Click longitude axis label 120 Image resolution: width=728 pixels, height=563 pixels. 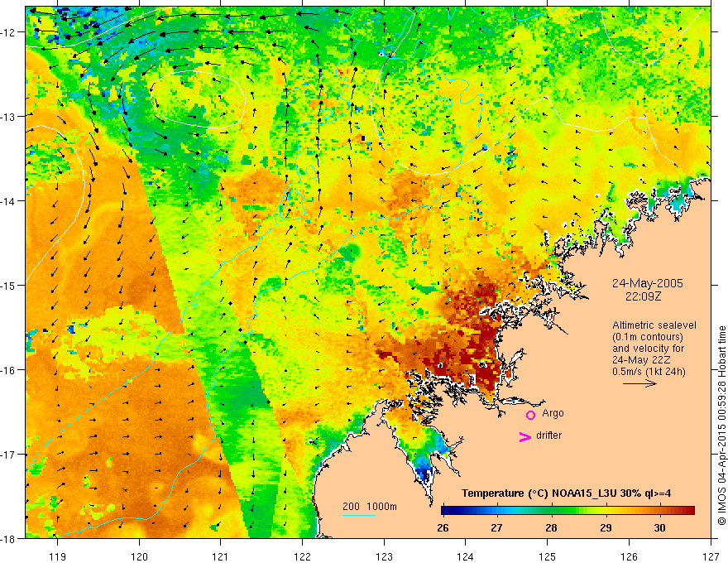(x=139, y=556)
